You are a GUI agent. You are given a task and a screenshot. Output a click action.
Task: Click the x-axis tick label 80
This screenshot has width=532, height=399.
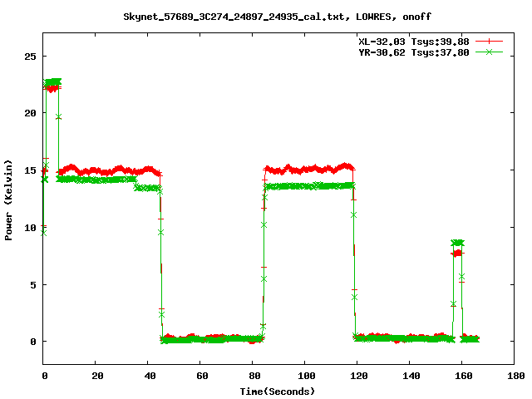point(254,376)
